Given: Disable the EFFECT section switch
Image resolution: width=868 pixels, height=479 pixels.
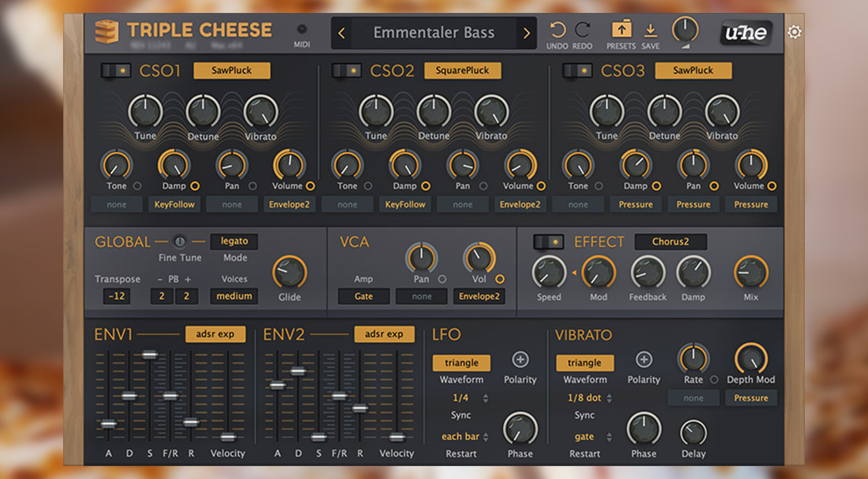Looking at the screenshot, I should [x=548, y=242].
